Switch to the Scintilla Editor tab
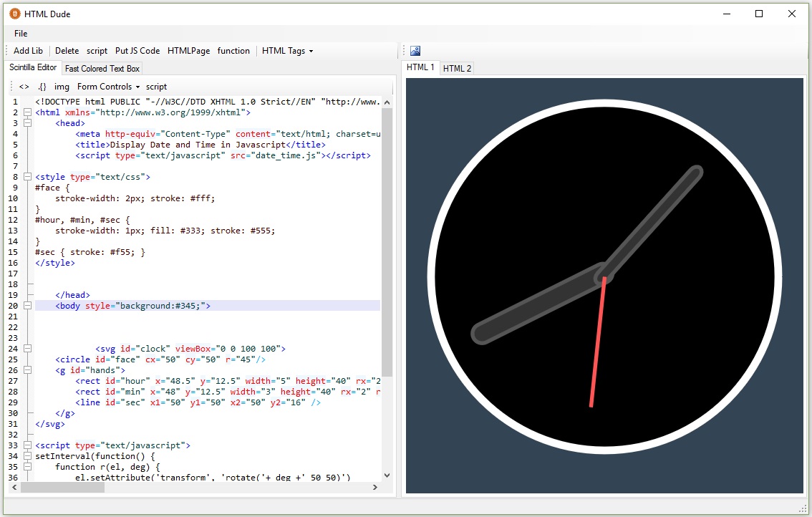 33,67
